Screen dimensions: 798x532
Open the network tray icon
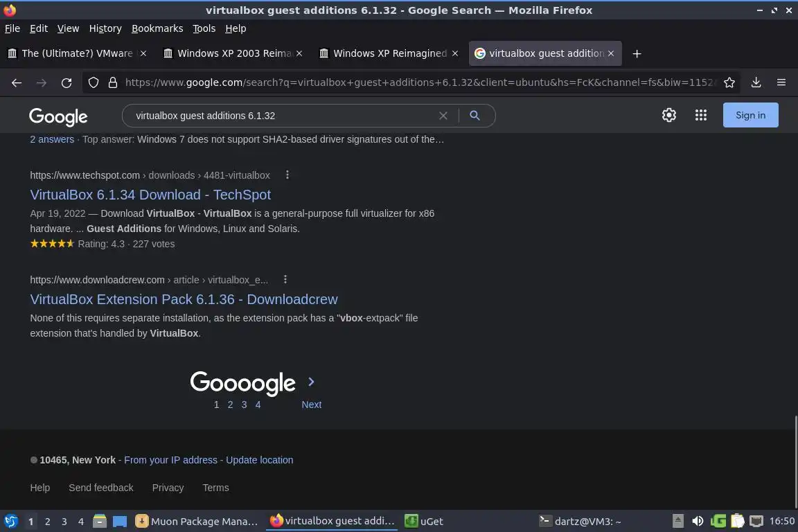tap(756, 521)
